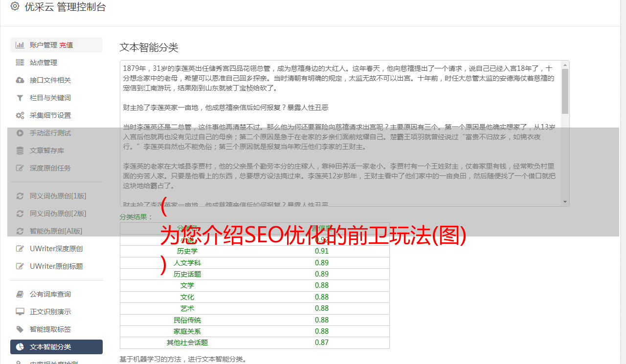Click the play circle icon for 手动运行测试
Viewport: 626px width, 364px height.
click(20, 133)
